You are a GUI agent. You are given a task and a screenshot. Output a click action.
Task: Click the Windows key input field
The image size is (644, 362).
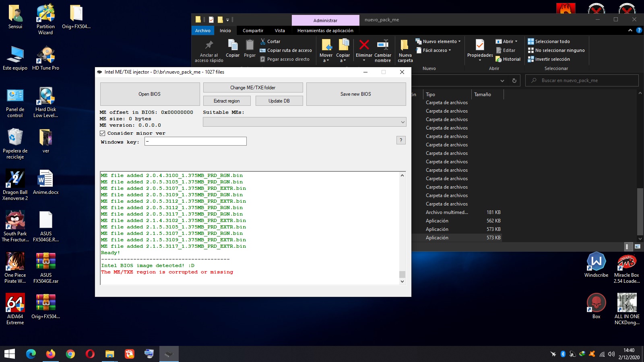[196, 141]
